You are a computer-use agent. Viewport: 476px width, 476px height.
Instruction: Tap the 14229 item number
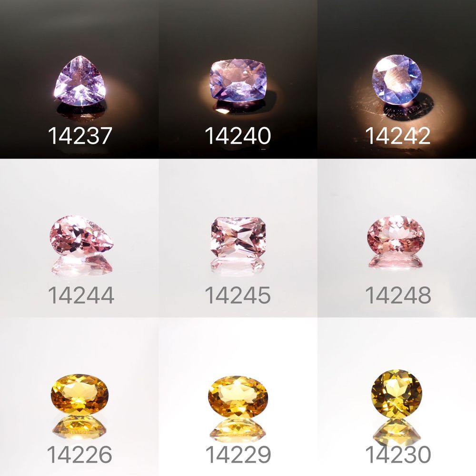click(x=238, y=455)
